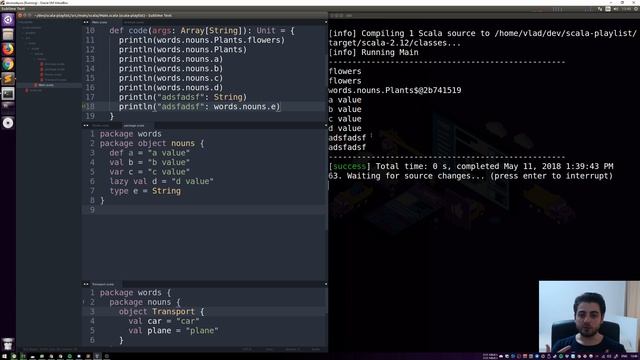Viewport: 640px width, 360px height.
Task: Open the keyboard layout indicator
Action: pyautogui.click(x=608, y=9)
